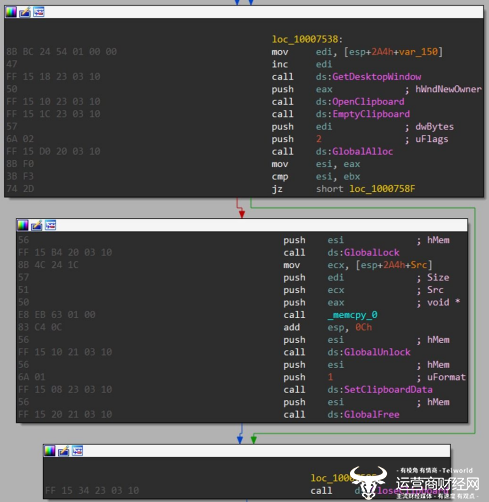Click the edit comment pencil icon in top block
The width and height of the screenshot is (489, 502).
pyautogui.click(x=25, y=12)
